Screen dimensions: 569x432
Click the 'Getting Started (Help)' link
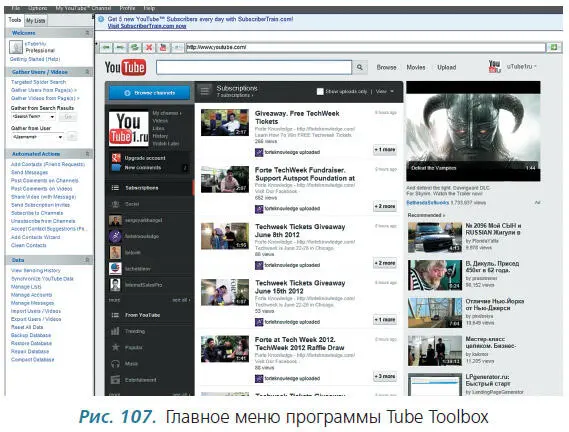coord(35,59)
